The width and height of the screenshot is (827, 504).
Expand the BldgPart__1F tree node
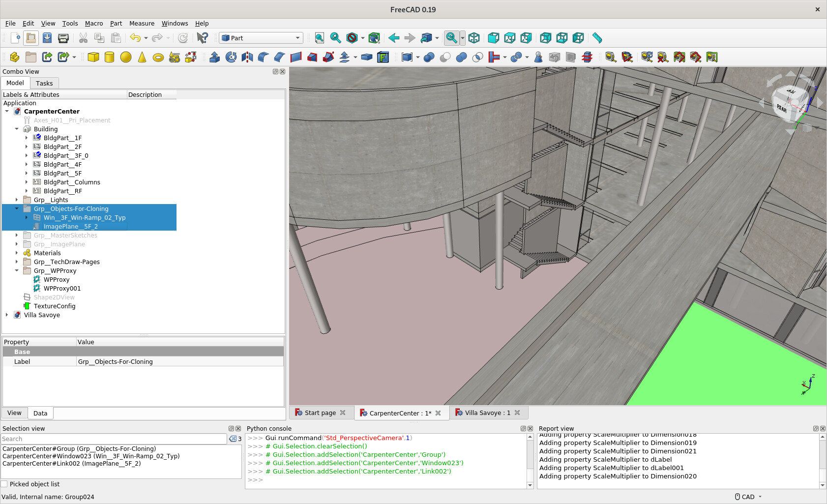click(x=27, y=138)
